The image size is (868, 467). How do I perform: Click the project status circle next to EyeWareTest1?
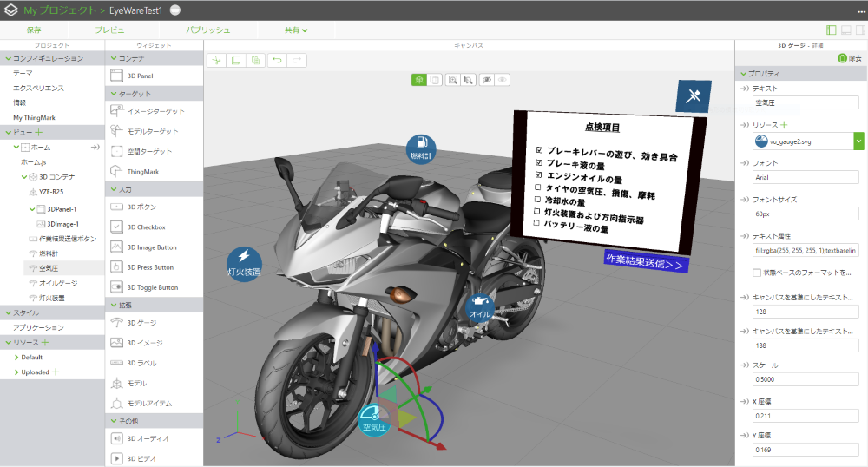(x=175, y=10)
